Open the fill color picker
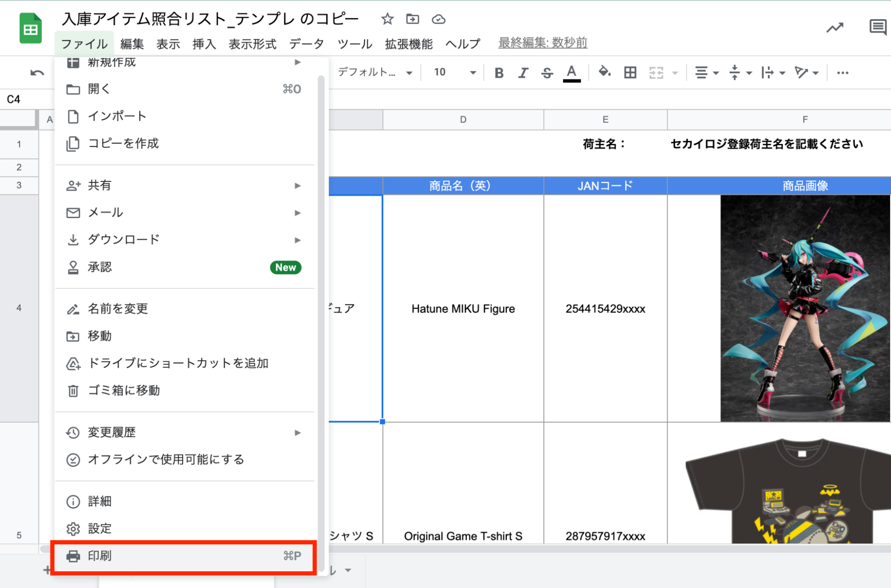Image resolution: width=891 pixels, height=588 pixels. [604, 72]
